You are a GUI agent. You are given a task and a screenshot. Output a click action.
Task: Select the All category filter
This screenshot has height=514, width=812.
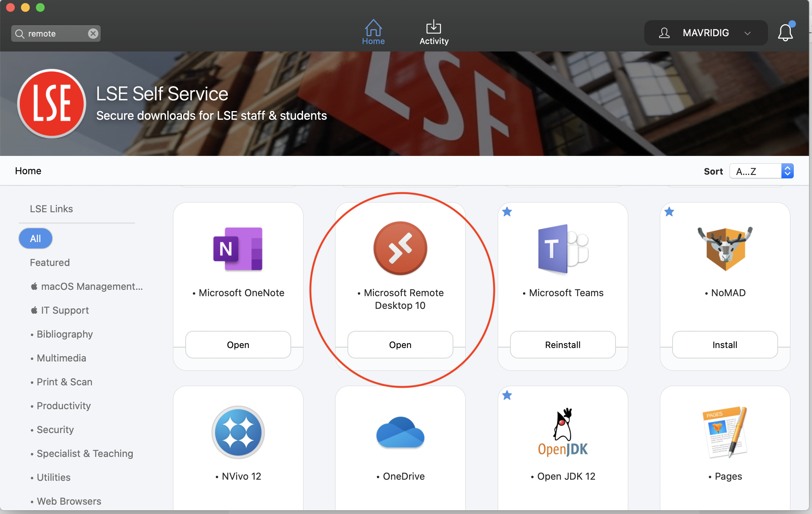(x=35, y=238)
